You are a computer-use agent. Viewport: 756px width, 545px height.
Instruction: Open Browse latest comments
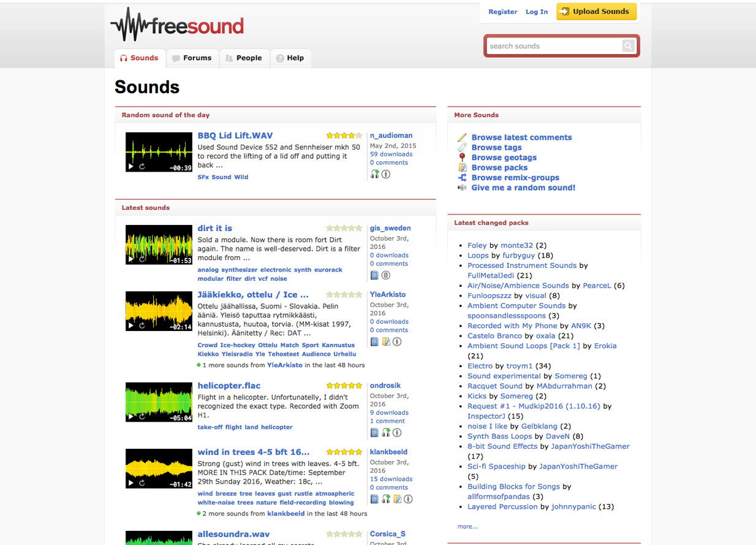coord(521,137)
